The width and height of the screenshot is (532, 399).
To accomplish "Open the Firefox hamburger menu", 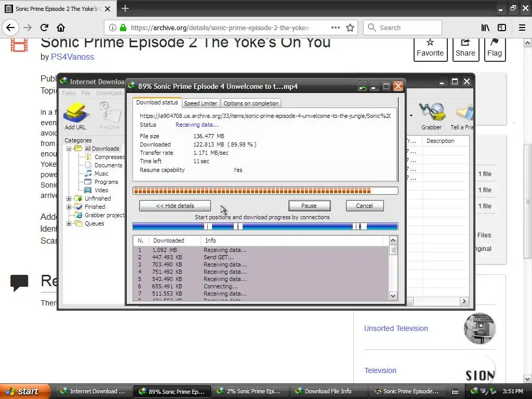I will (522, 28).
